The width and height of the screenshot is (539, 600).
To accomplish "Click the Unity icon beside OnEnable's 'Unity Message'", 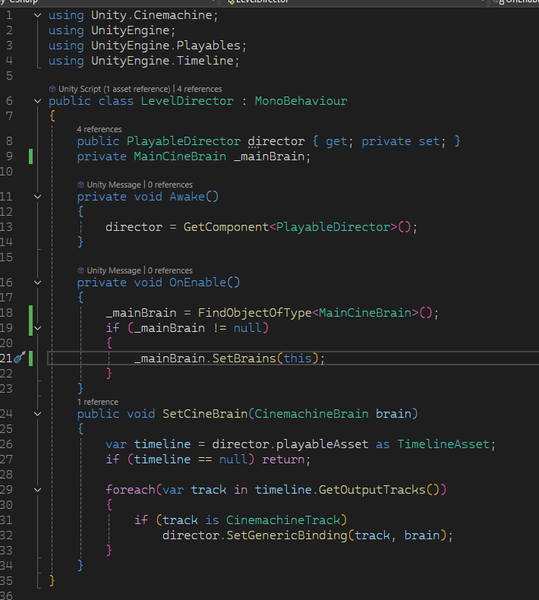I will pyautogui.click(x=81, y=271).
